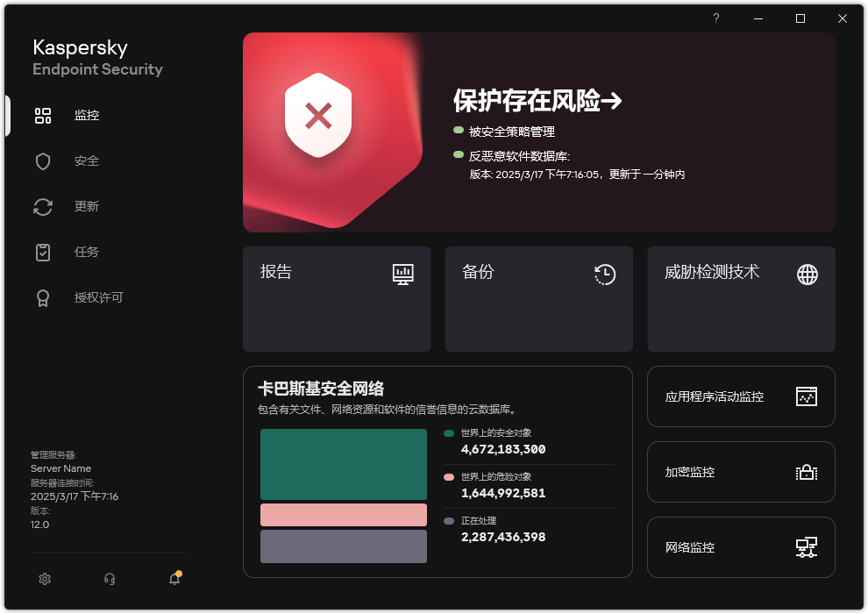Click the globe icon on 威胁检测技术 card

point(806,275)
